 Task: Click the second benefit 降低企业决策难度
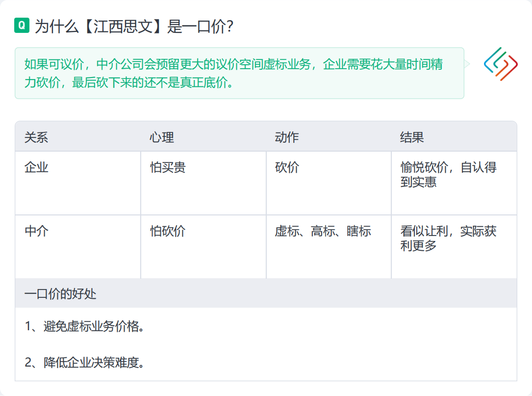(x=85, y=363)
